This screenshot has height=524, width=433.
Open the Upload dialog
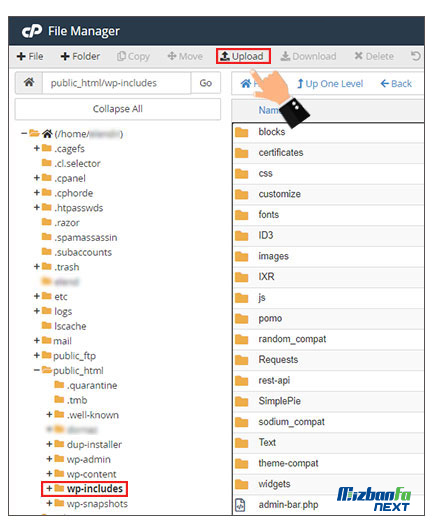pos(243,56)
